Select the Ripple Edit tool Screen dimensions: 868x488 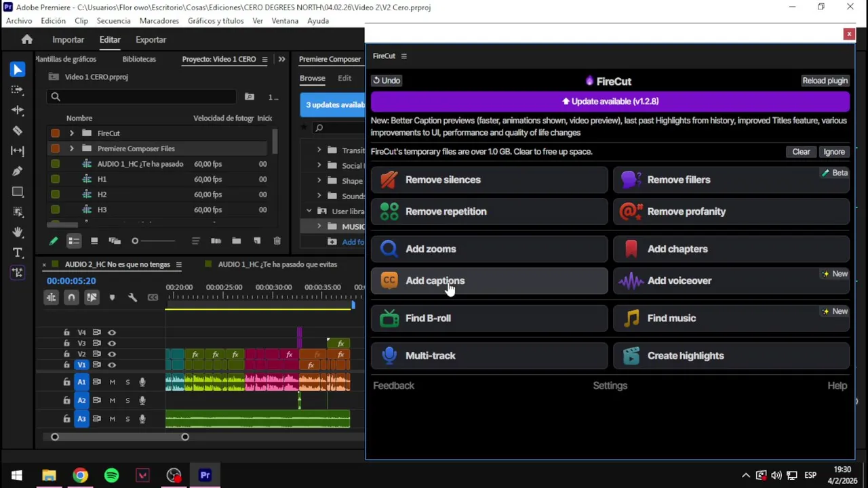(18, 110)
